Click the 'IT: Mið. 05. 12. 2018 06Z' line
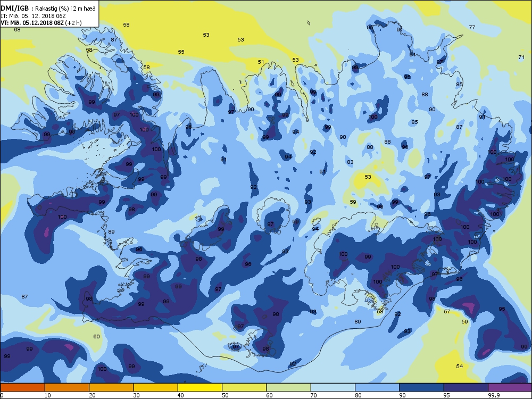 (33, 16)
